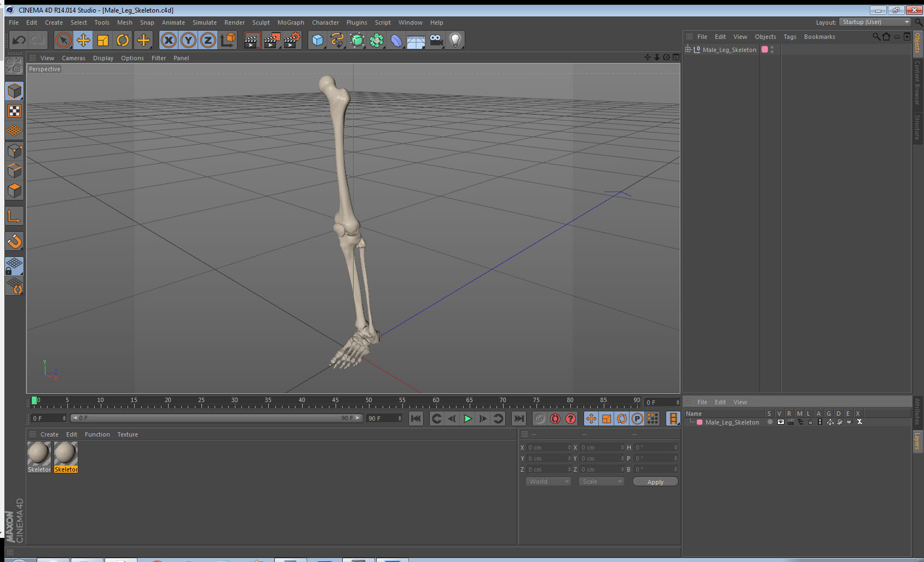This screenshot has width=924, height=562.
Task: Add a Cube primitive object
Action: 317,40
